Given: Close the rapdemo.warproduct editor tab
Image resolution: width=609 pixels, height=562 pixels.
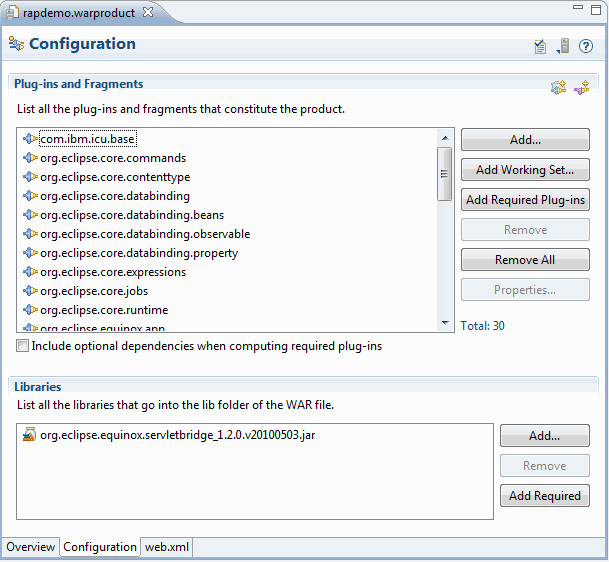Looking at the screenshot, I should coord(148,12).
